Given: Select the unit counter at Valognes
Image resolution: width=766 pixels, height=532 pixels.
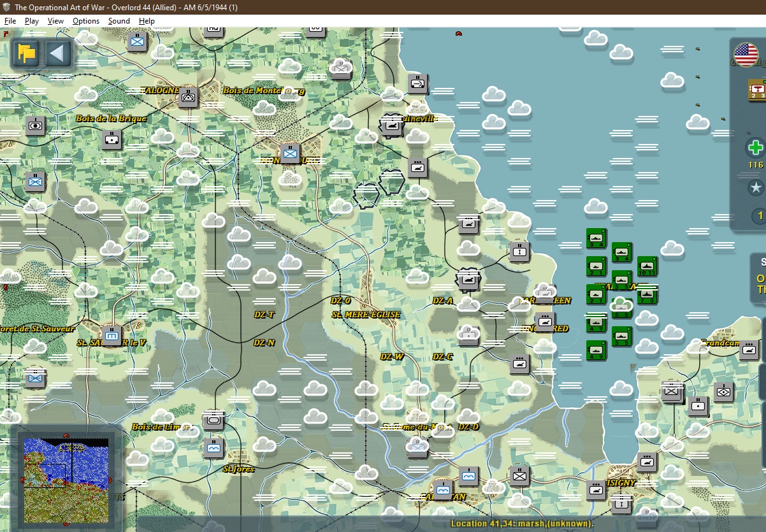Looking at the screenshot, I should pos(188,97).
